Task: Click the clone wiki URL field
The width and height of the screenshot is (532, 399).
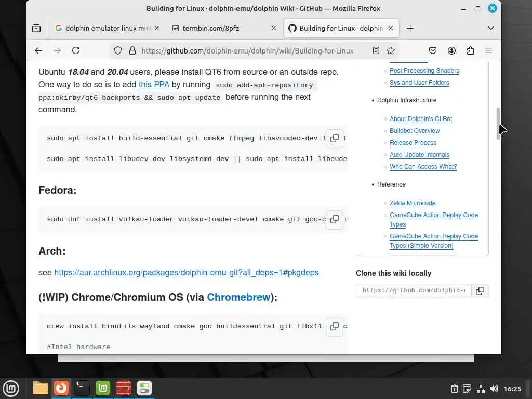Action: 414,291
